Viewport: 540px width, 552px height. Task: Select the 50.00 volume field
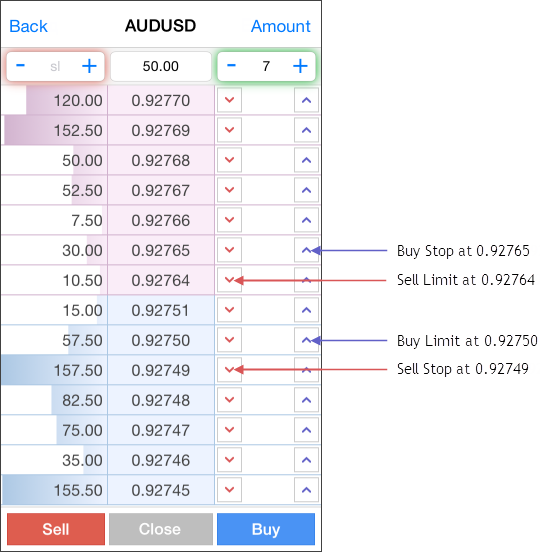coord(161,67)
